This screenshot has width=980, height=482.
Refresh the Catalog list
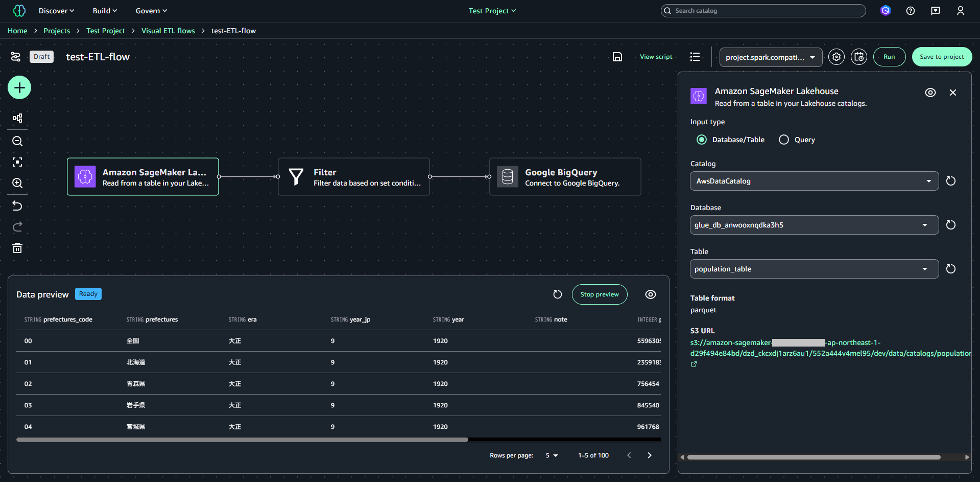pos(951,181)
